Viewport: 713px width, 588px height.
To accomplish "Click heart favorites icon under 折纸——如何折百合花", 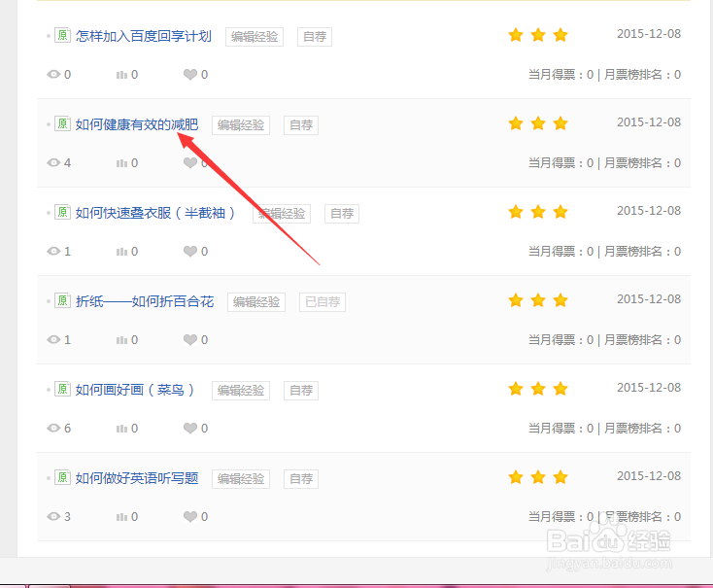I will click(190, 339).
